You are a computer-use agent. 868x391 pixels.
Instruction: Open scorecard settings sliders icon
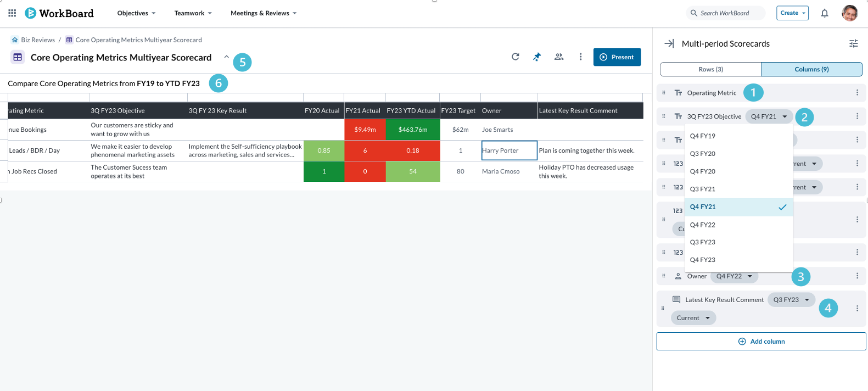pyautogui.click(x=853, y=43)
